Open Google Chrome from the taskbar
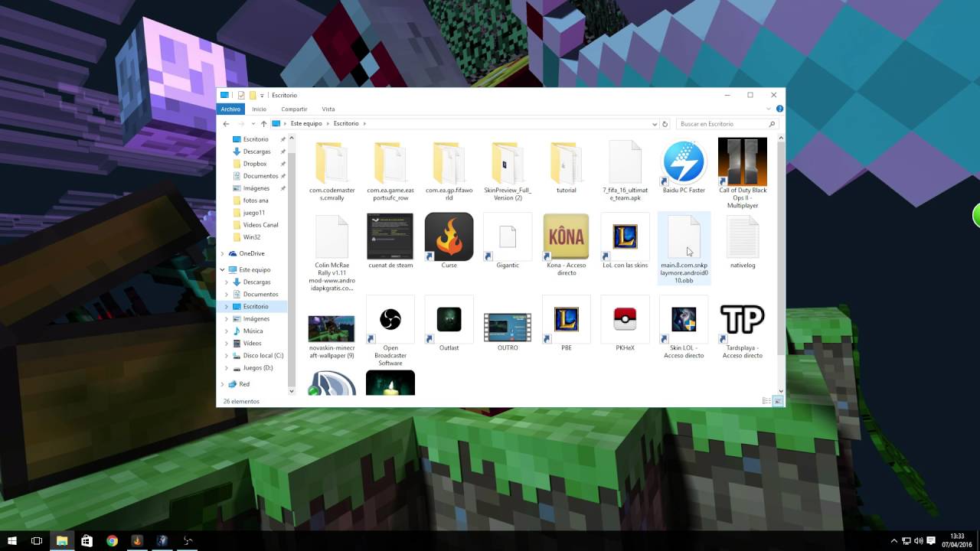 [x=112, y=541]
